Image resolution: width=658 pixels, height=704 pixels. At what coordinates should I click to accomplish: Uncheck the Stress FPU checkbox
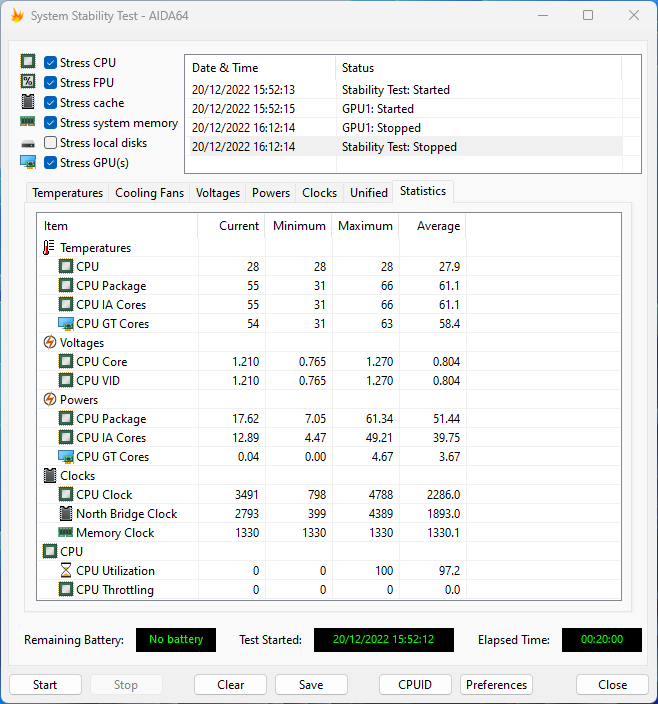[x=50, y=83]
